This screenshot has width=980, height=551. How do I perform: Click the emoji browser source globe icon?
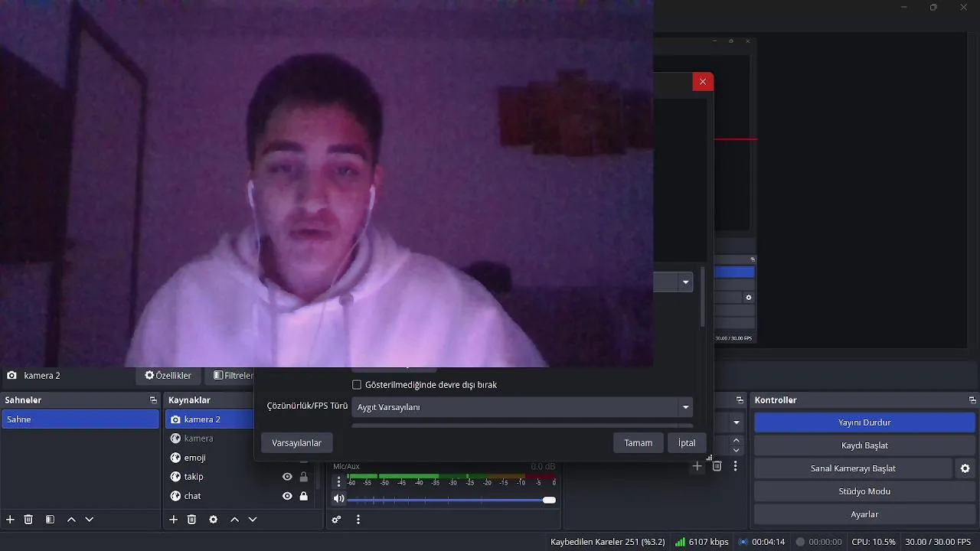tap(175, 458)
